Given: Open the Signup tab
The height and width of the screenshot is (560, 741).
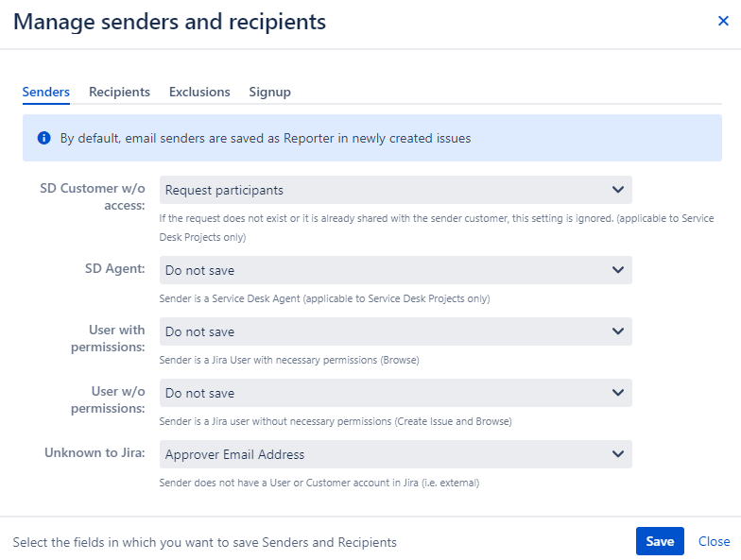Looking at the screenshot, I should tap(270, 92).
